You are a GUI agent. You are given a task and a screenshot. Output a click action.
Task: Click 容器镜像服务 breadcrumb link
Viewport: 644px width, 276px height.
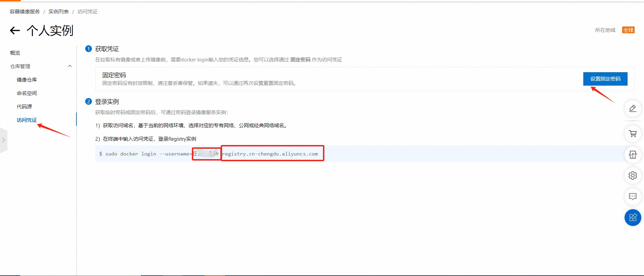[25, 12]
